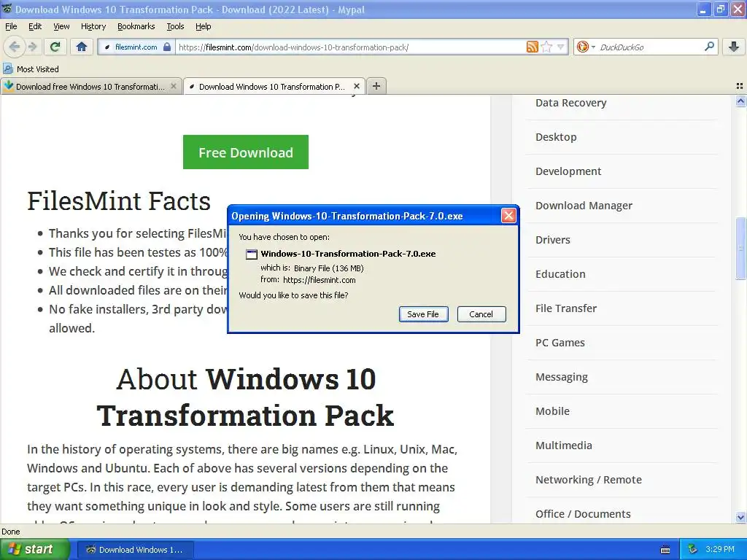Click the scrollbar down arrow

click(x=740, y=517)
